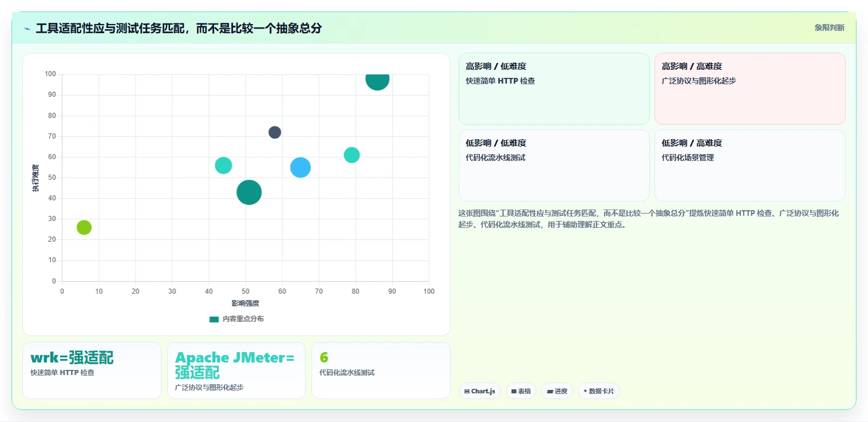Image resolution: width=868 pixels, height=422 pixels.
Task: Click the teal legend color box
Action: point(214,319)
